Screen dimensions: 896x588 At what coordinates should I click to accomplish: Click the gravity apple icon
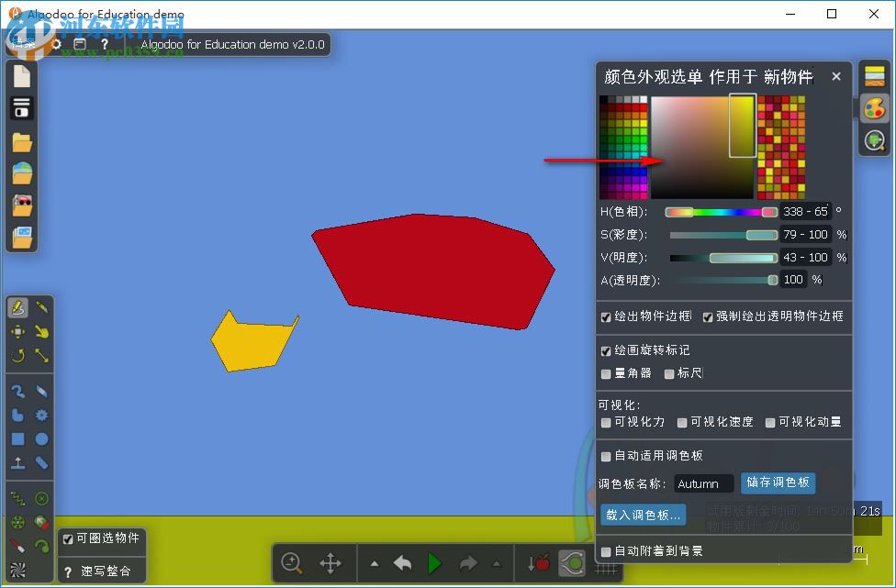click(x=540, y=563)
